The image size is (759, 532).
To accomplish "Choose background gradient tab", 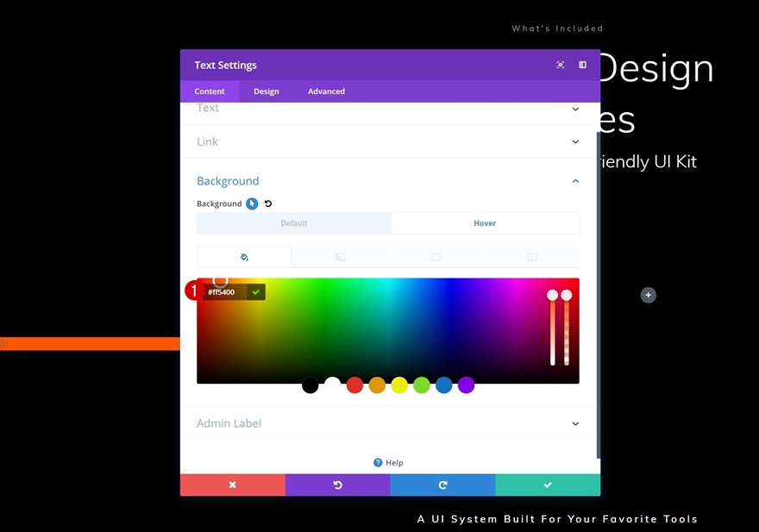I will pyautogui.click(x=341, y=257).
